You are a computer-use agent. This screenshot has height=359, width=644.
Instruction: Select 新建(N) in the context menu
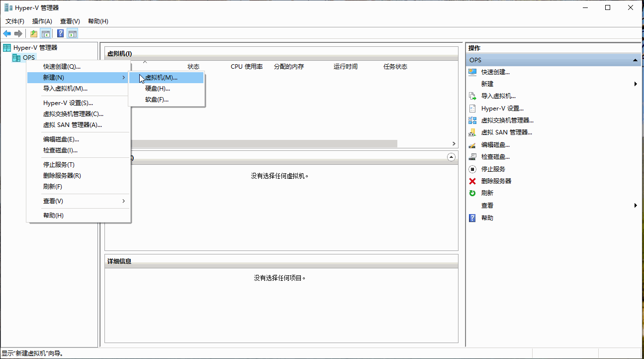click(79, 78)
